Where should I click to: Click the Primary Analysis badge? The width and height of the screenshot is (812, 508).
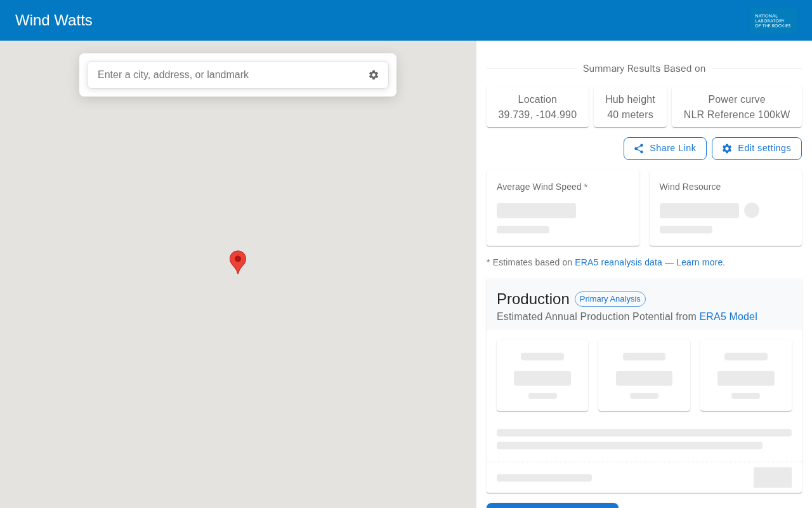tap(610, 299)
